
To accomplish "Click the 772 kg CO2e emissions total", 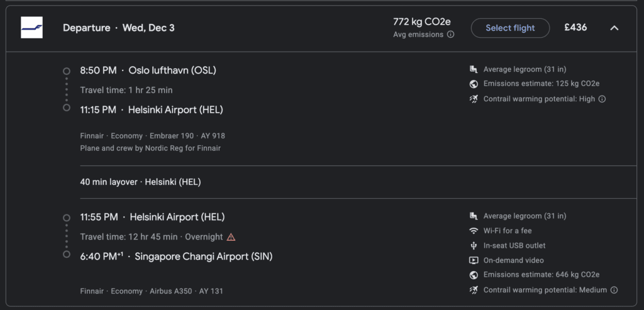I will (421, 22).
